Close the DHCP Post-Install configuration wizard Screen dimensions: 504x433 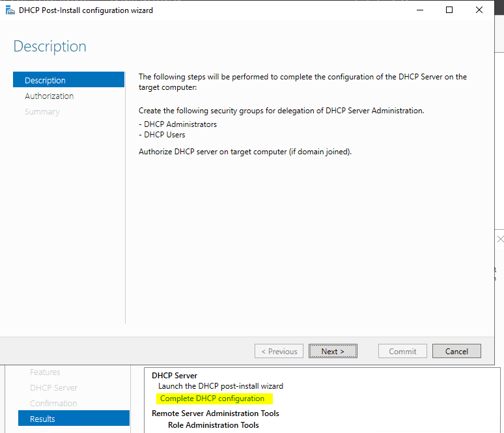click(480, 10)
